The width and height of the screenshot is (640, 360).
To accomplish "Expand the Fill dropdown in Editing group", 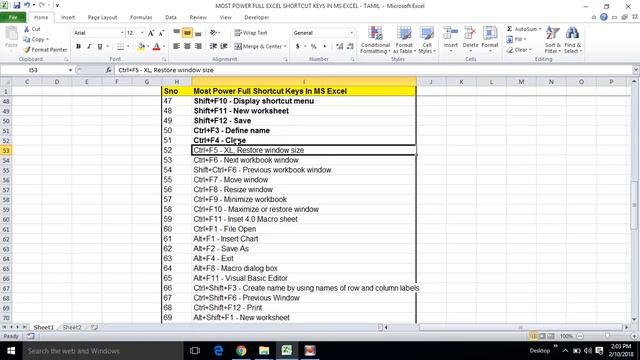I will (x=525, y=40).
